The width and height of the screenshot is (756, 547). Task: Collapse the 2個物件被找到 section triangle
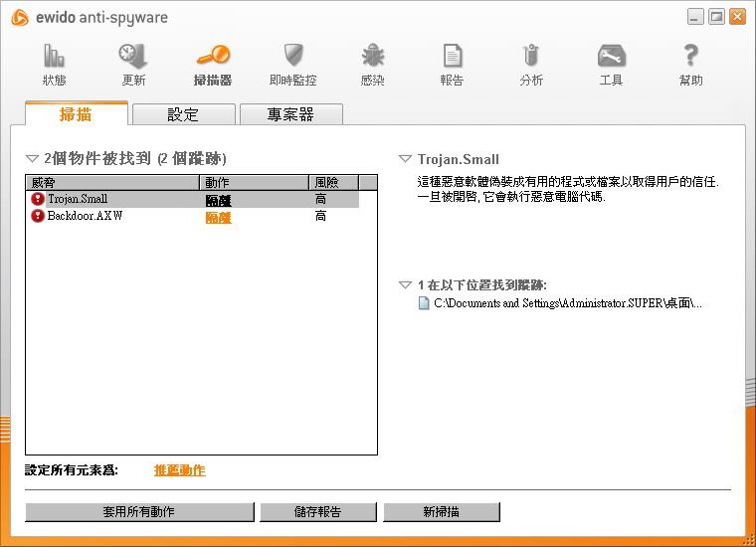coord(32,159)
